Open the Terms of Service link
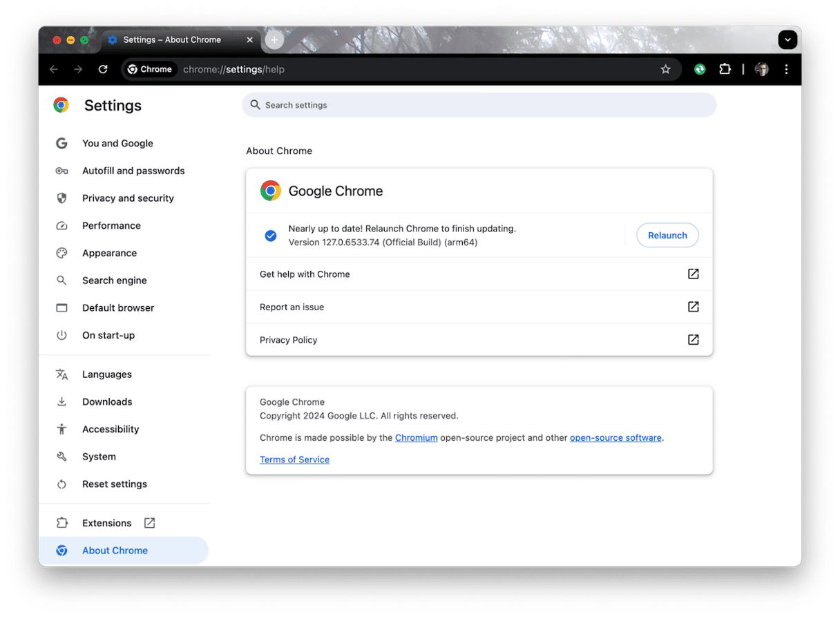840x617 pixels. (294, 459)
